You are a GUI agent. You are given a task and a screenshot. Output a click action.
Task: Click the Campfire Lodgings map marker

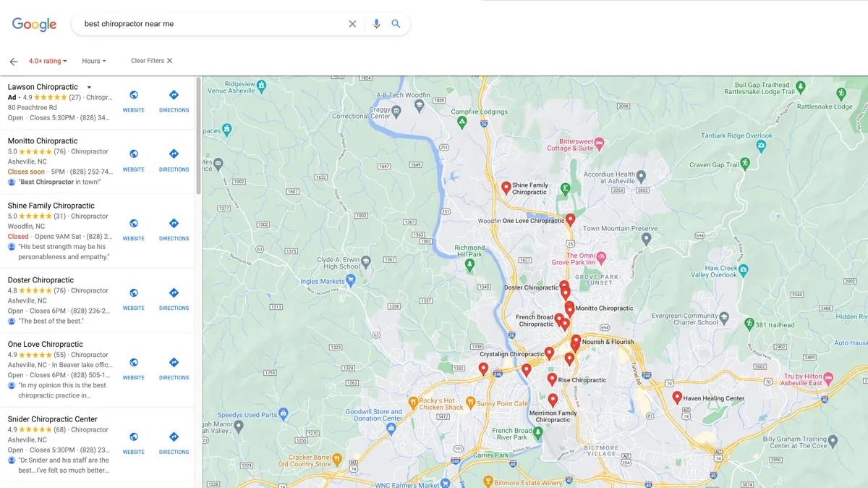tap(461, 123)
